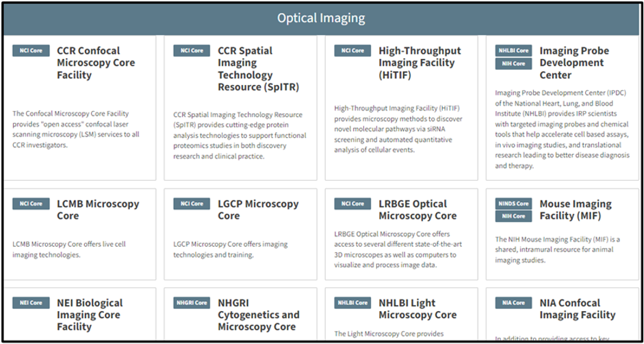Click the Optical Imaging section header
The width and height of the screenshot is (644, 344).
point(321,18)
